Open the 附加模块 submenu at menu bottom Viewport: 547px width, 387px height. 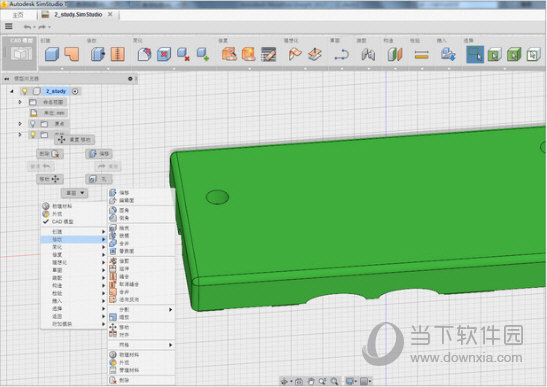click(73, 324)
